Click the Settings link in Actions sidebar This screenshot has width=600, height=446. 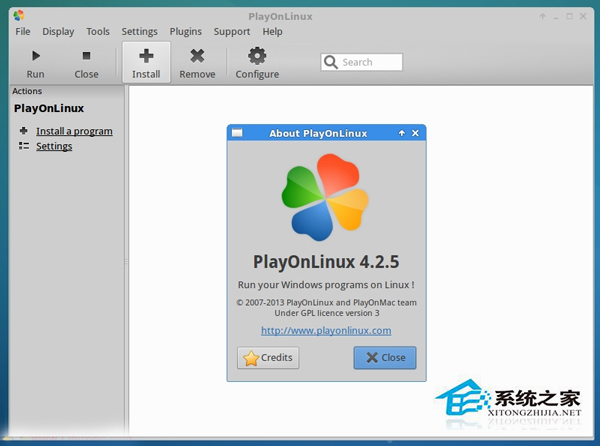click(54, 146)
